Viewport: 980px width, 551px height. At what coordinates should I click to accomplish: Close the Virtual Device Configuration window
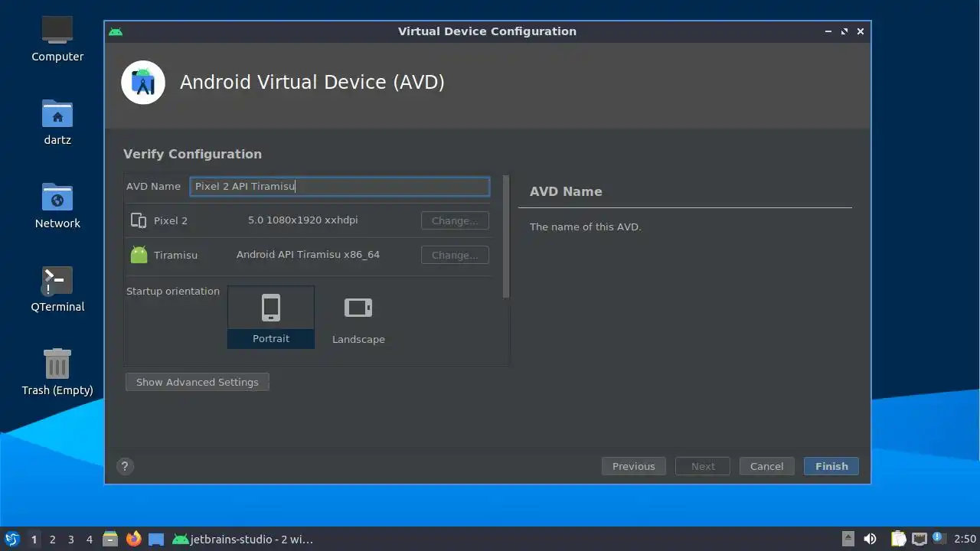pyautogui.click(x=861, y=31)
